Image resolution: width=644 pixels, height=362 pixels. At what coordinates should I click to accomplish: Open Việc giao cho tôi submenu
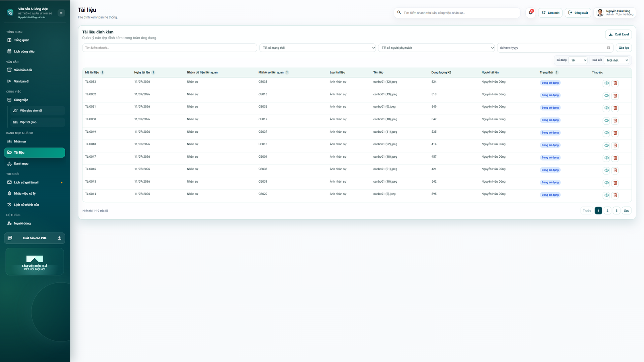pyautogui.click(x=37, y=111)
